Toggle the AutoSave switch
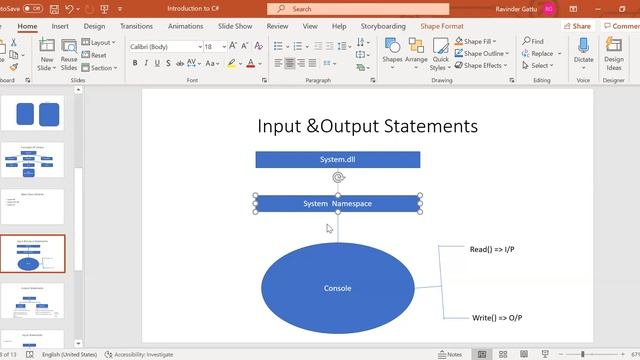 [x=32, y=8]
